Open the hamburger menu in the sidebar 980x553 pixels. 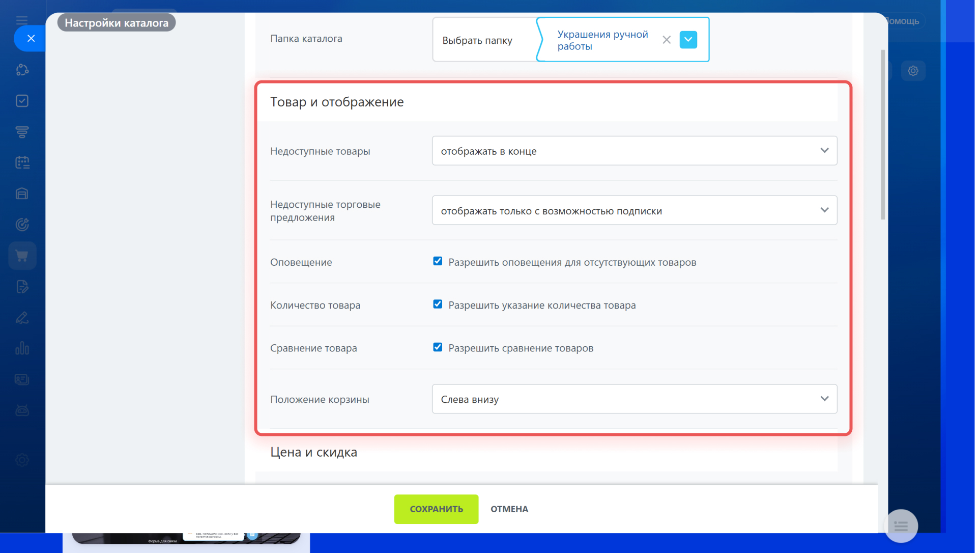[x=22, y=20]
